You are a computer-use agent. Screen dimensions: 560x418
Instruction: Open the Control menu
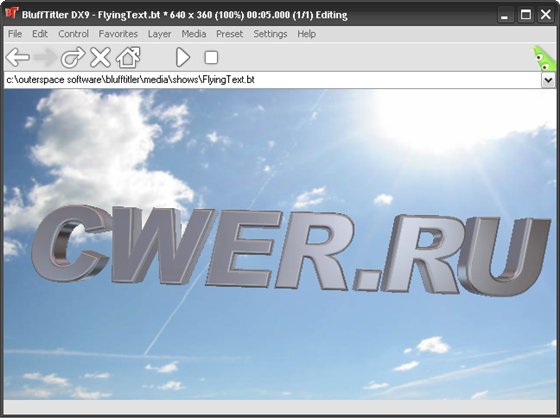click(73, 34)
